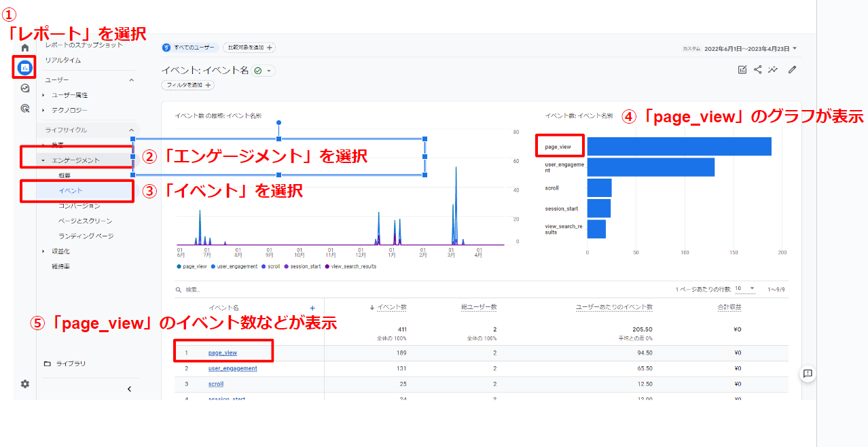Select the Explore (compass) navigation icon
This screenshot has height=447, width=868.
coord(24,88)
